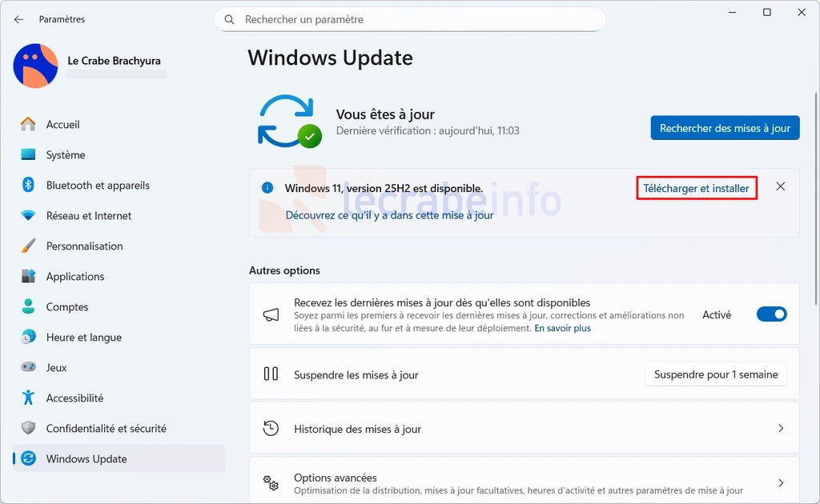
Task: Expand Options avancées chevron
Action: tap(781, 482)
